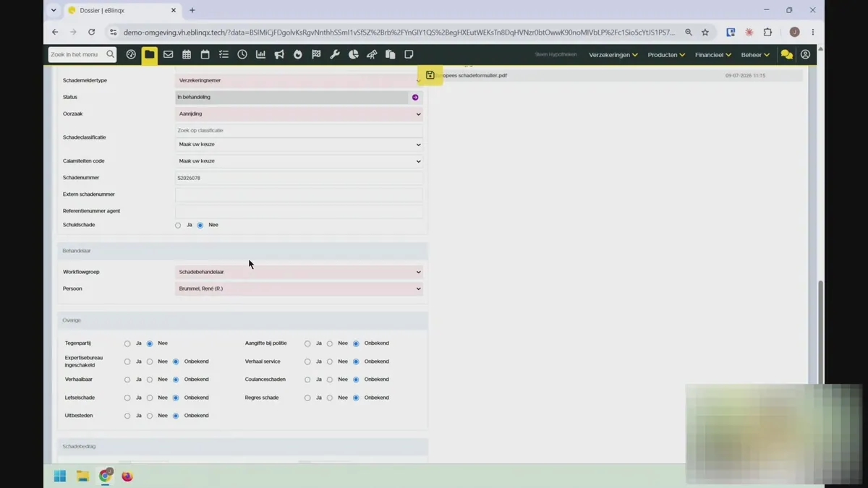This screenshot has height=488, width=868.
Task: Open the wrench tools icon
Action: coord(335,54)
